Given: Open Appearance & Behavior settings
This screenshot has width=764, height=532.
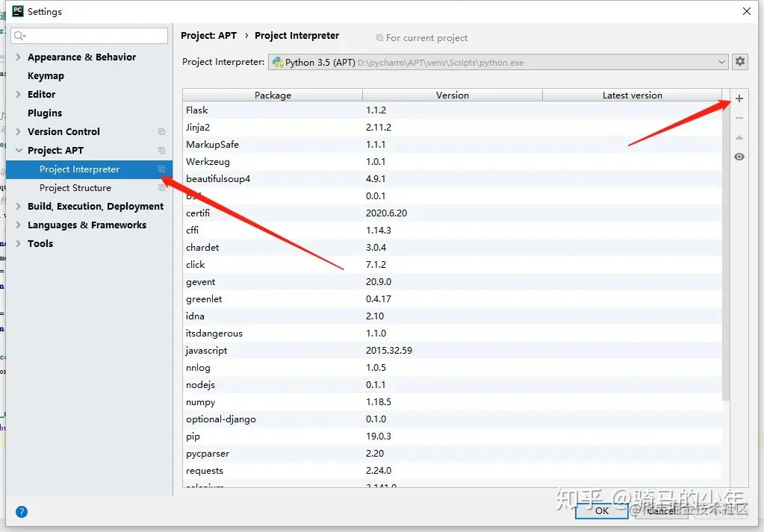Looking at the screenshot, I should 82,57.
